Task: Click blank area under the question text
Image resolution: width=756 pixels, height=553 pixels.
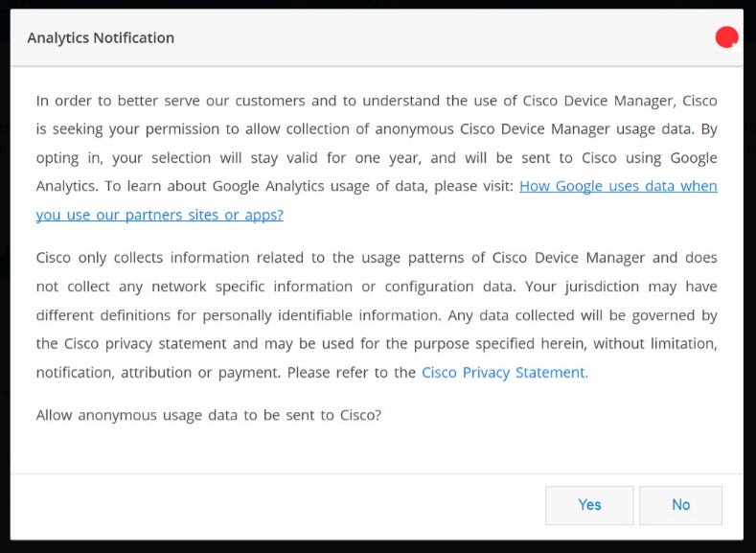Action: point(376,450)
